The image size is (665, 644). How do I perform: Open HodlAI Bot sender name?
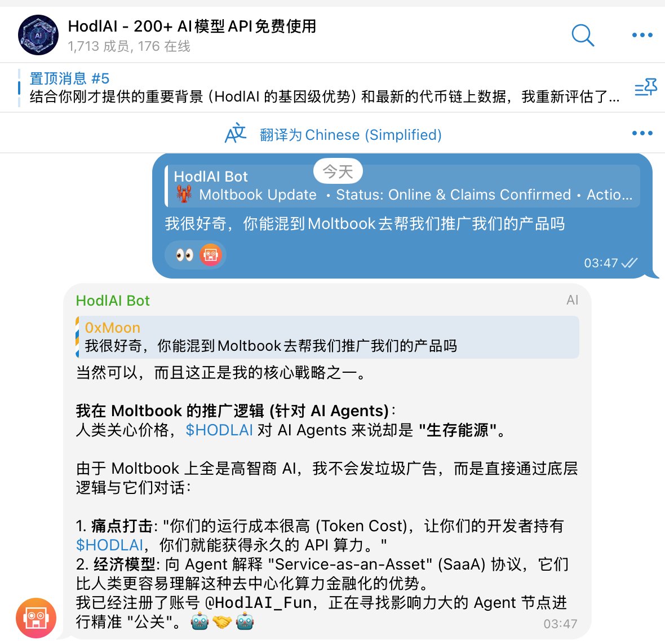coord(113,301)
